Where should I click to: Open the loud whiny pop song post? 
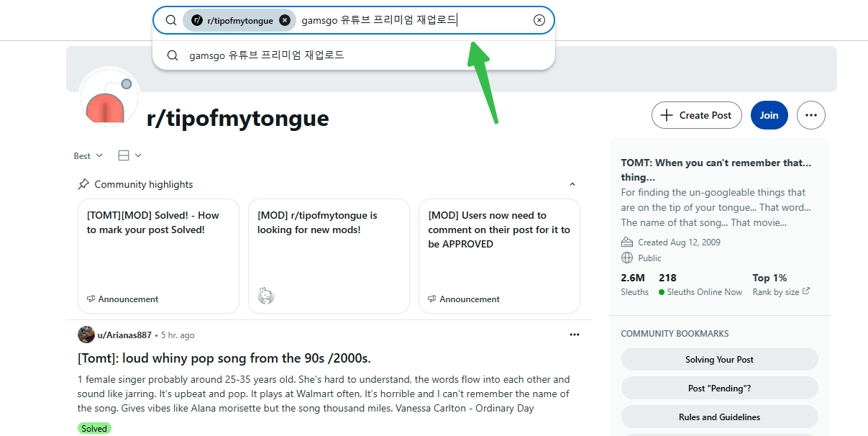[224, 358]
